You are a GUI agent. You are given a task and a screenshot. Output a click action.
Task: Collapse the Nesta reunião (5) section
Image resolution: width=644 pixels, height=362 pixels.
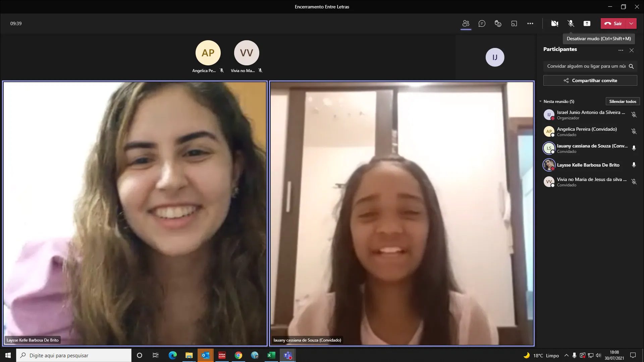click(540, 102)
